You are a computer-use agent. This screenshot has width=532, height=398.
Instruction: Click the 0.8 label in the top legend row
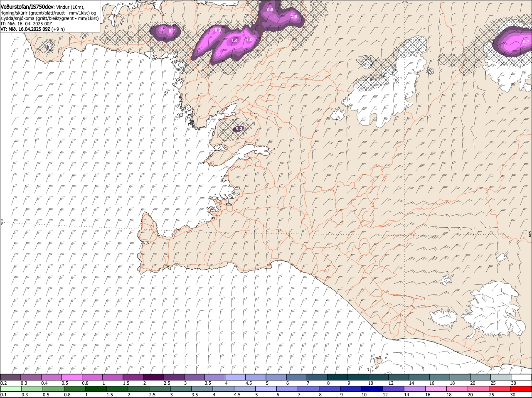coord(85,383)
